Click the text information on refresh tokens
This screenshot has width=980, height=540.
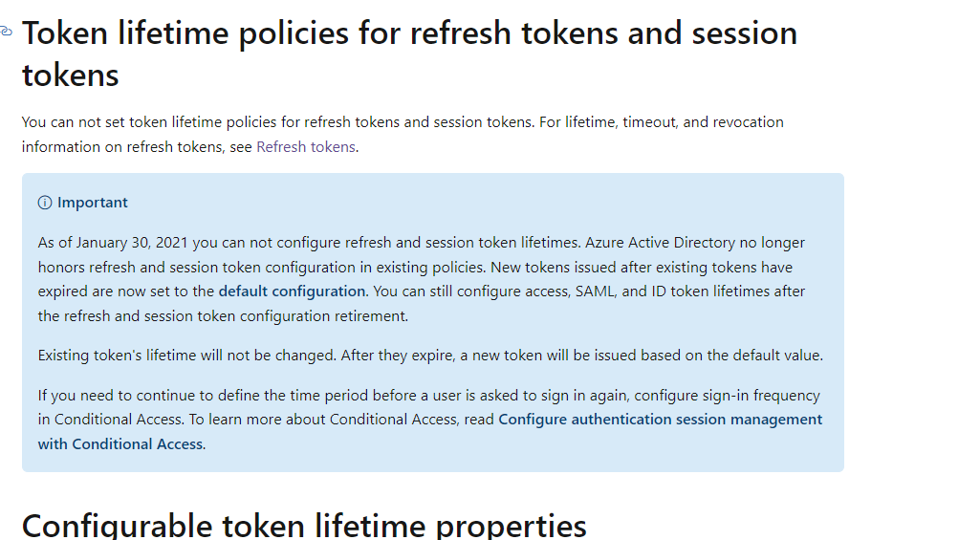coord(122,147)
